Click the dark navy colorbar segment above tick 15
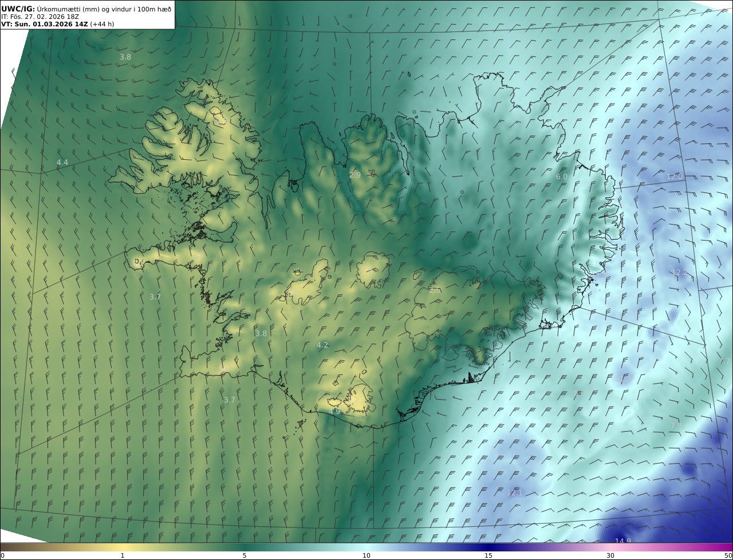 tap(488, 547)
